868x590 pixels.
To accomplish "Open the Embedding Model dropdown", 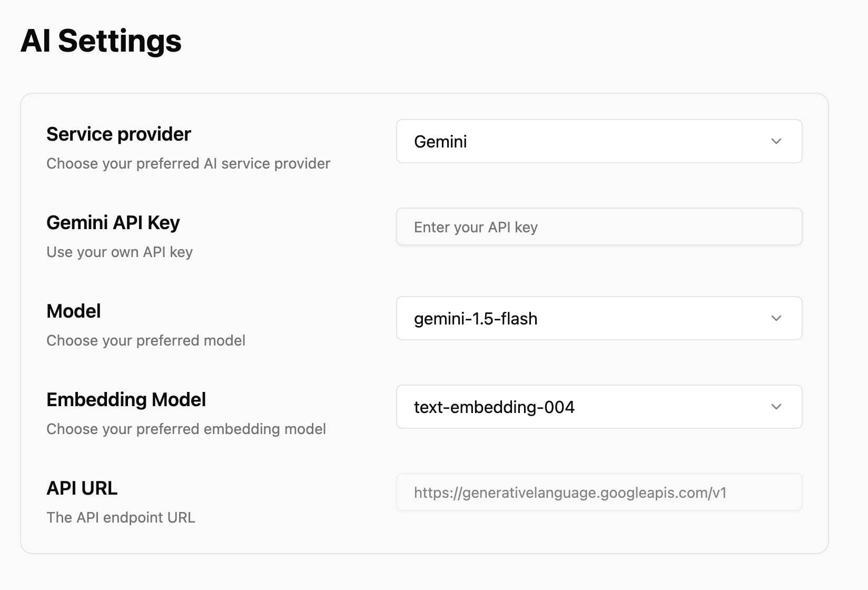I will tap(598, 407).
